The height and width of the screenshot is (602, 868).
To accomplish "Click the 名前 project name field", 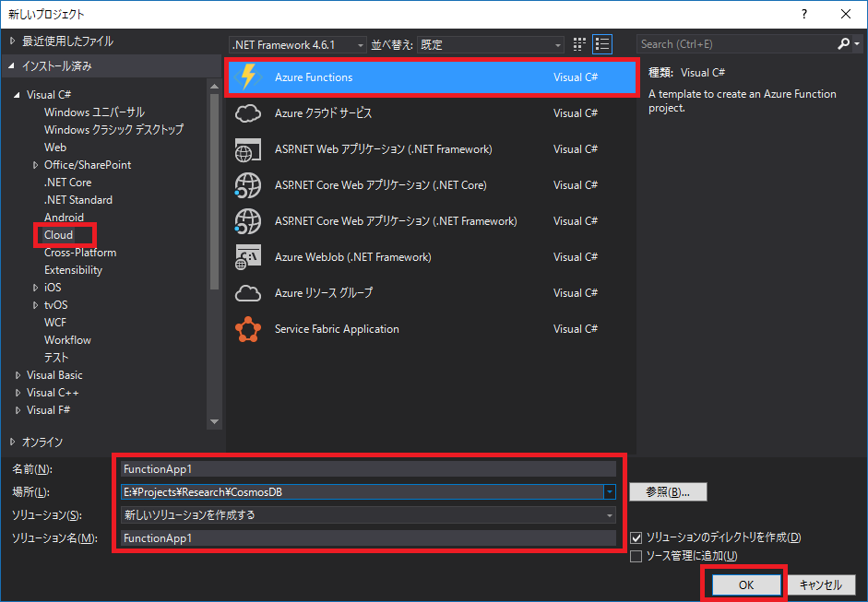I will click(368, 469).
